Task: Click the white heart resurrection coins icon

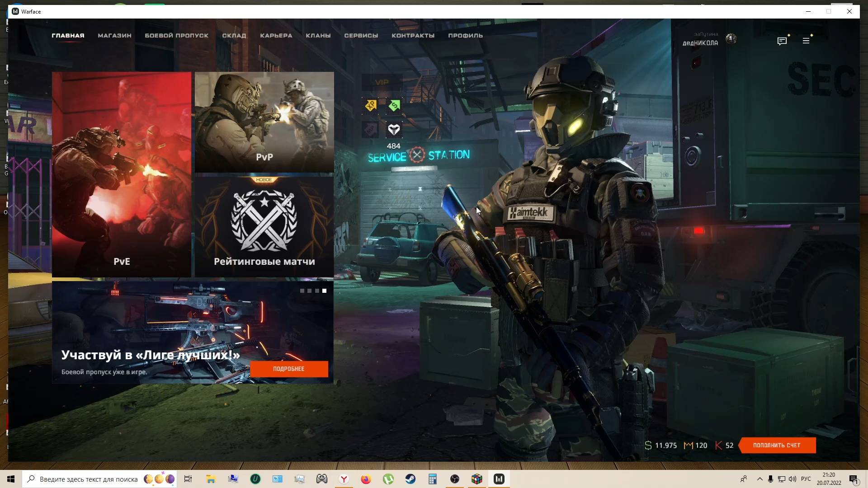Action: (394, 130)
